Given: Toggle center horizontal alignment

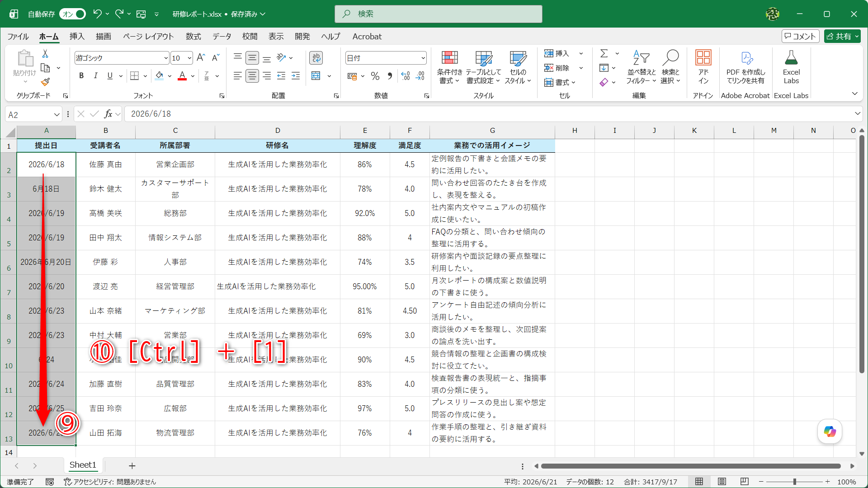Looking at the screenshot, I should point(252,76).
